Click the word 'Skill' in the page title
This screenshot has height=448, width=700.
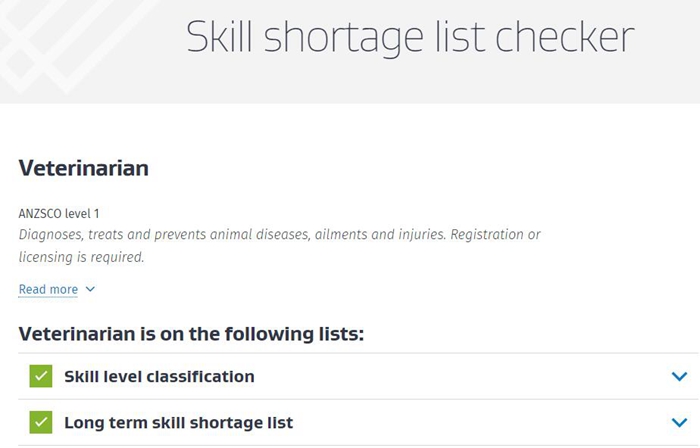220,37
